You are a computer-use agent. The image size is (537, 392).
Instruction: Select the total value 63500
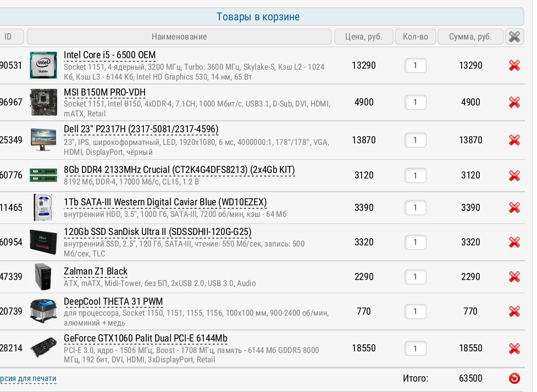[x=470, y=378]
